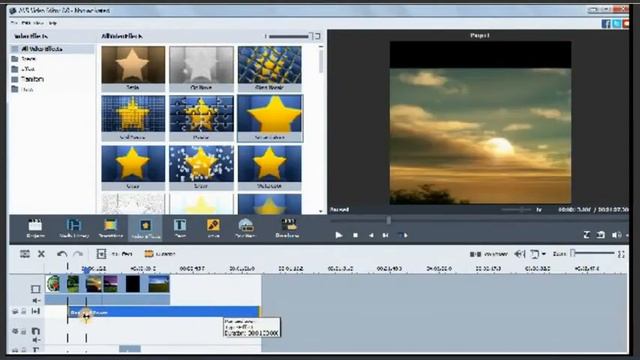
Task: Open the View menu
Action: tap(38, 23)
